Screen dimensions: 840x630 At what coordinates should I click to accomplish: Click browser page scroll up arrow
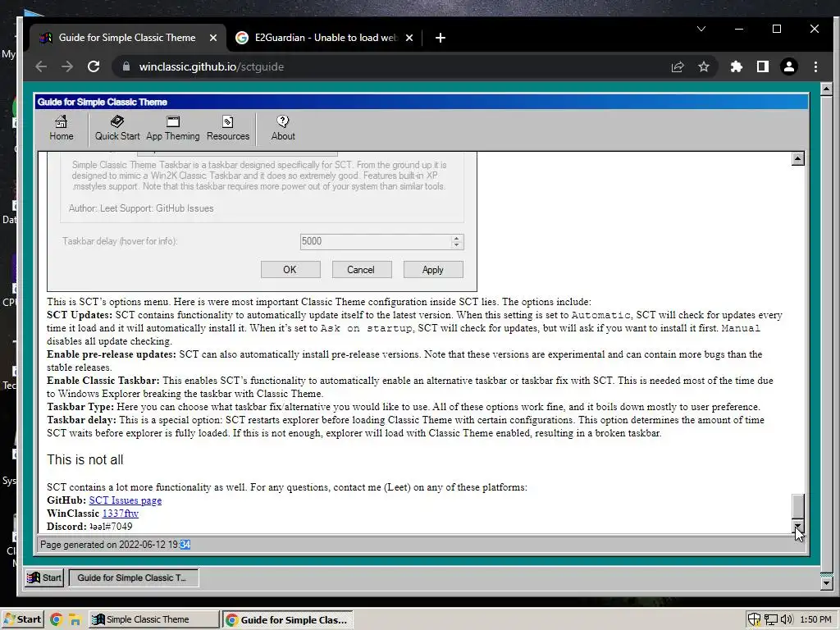pyautogui.click(x=826, y=89)
